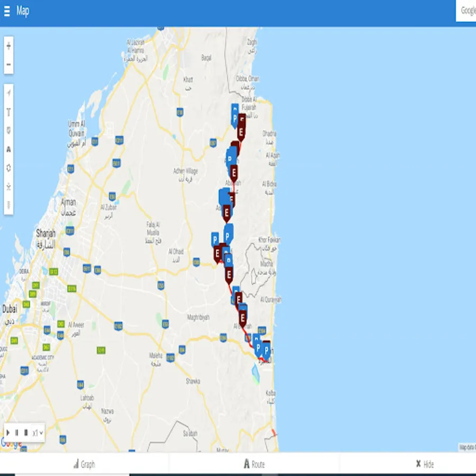This screenshot has height=476, width=476.
Task: Pause the route playback
Action: click(x=17, y=432)
